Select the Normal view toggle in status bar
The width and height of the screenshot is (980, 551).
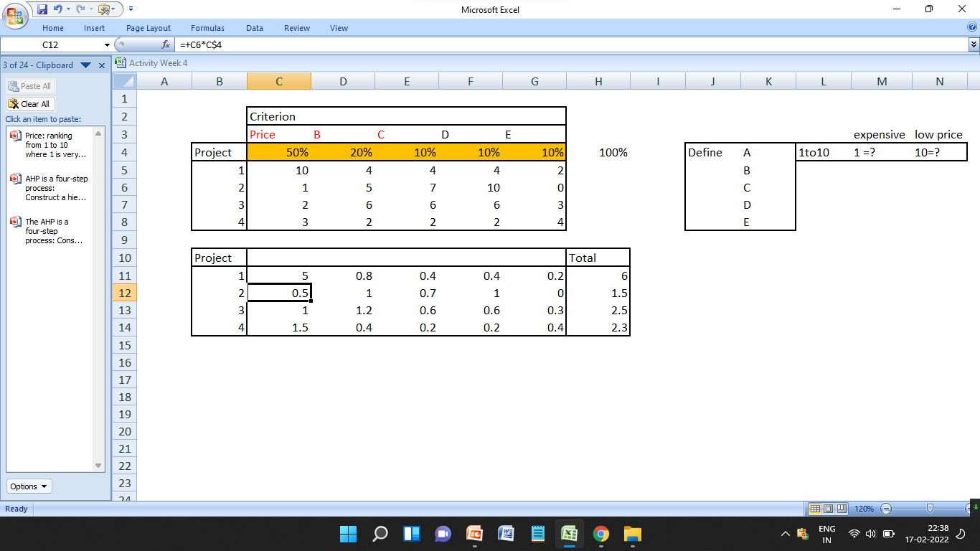tap(815, 509)
